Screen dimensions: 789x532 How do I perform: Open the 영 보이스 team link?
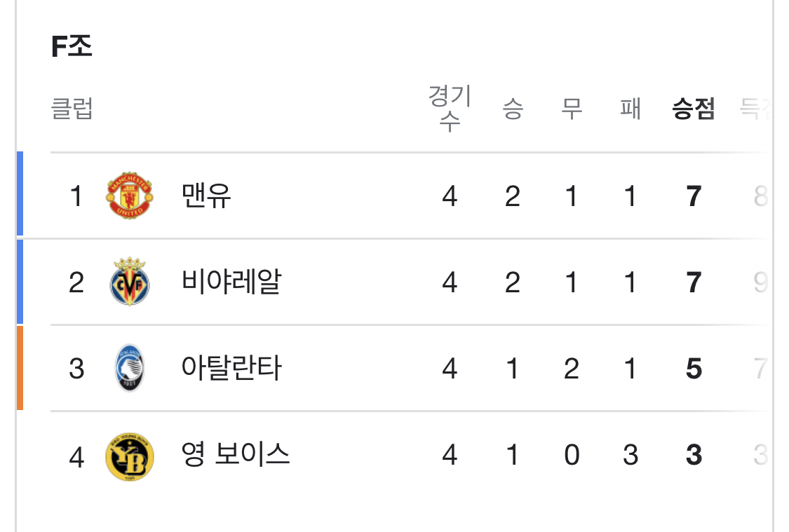[235, 455]
